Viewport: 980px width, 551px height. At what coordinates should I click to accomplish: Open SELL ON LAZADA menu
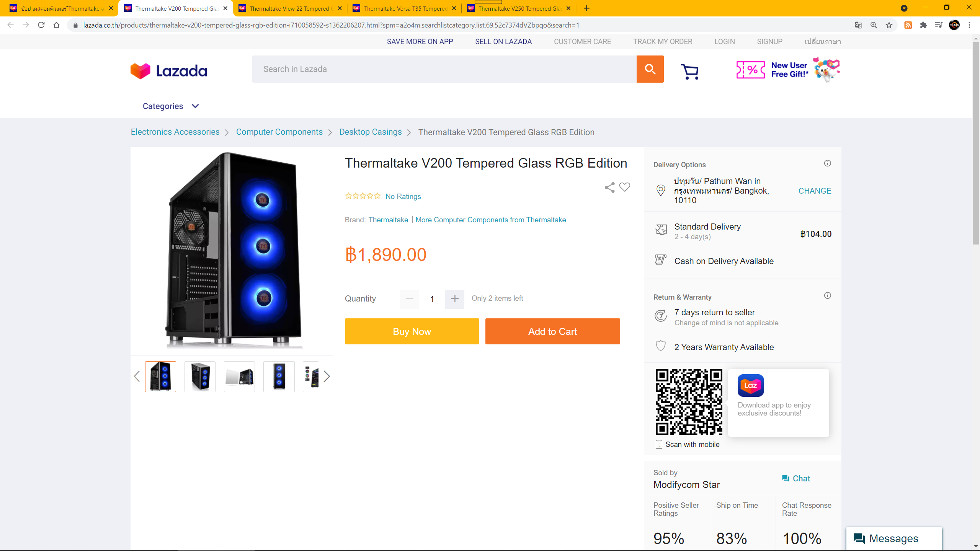point(503,41)
